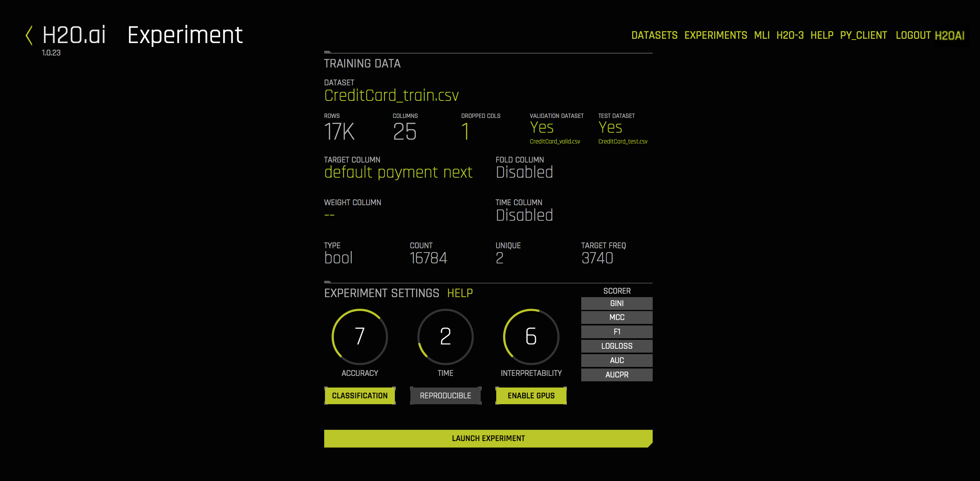Screen dimensions: 980x481
Task: Open the MLI menu item
Action: 761,35
